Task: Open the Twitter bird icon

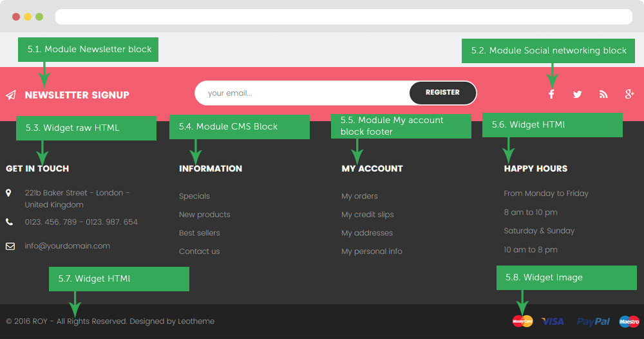Action: [x=578, y=95]
